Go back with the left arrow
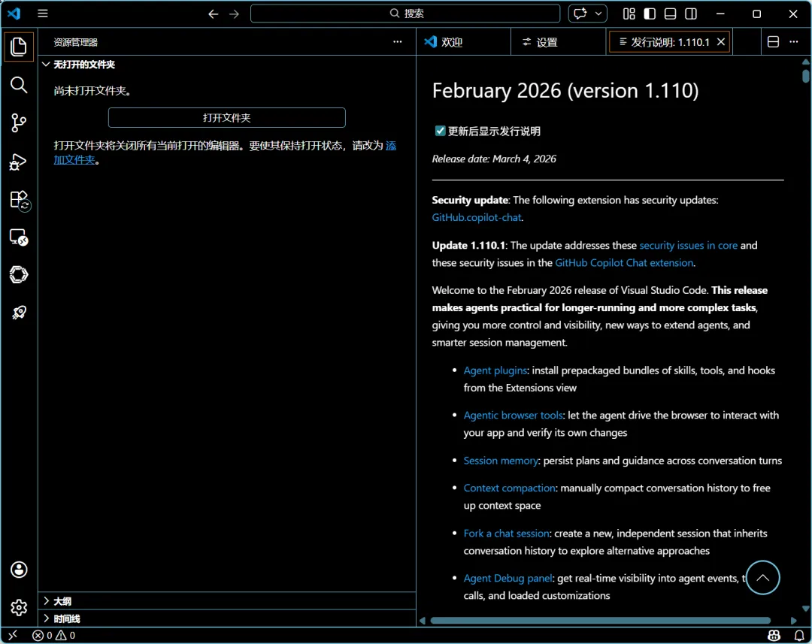Viewport: 812px width, 644px height. (x=214, y=14)
